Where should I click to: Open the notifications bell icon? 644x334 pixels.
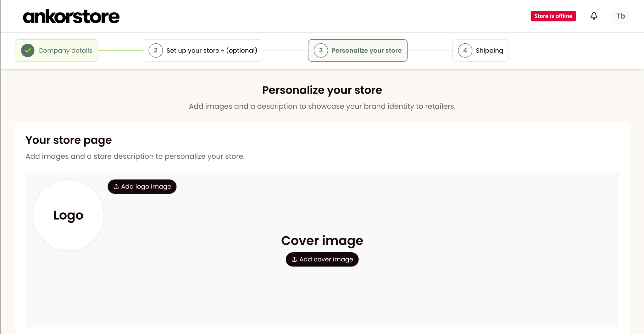(594, 16)
